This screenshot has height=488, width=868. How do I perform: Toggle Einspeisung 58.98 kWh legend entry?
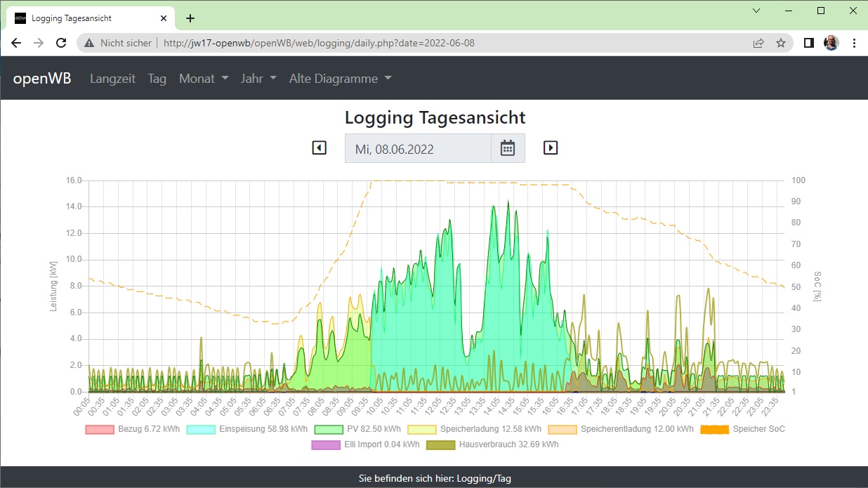coord(246,429)
